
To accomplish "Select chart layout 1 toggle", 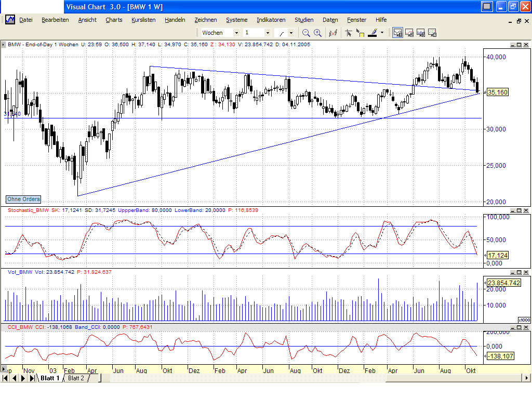I will [x=397, y=32].
